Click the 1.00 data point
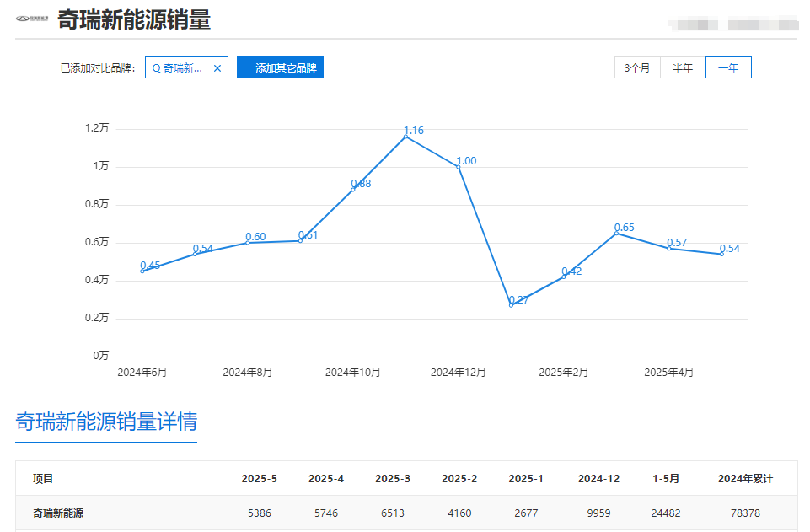810x532 pixels. tap(459, 167)
